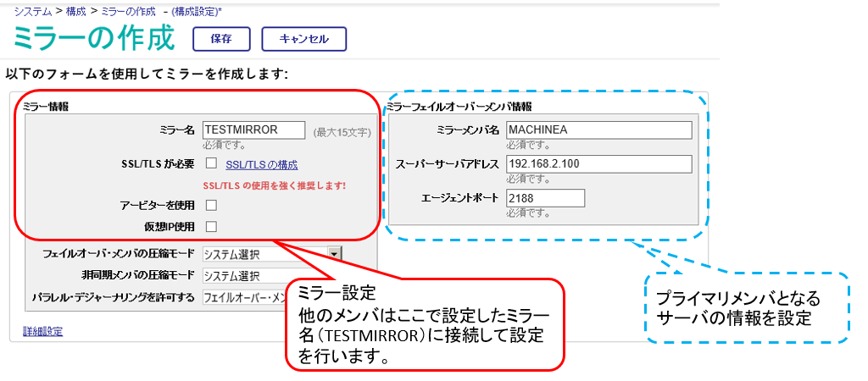Viewport: 868px width, 381px height.
Task: Focus the ミラー名 field containing TESTMIRROR
Action: [253, 130]
